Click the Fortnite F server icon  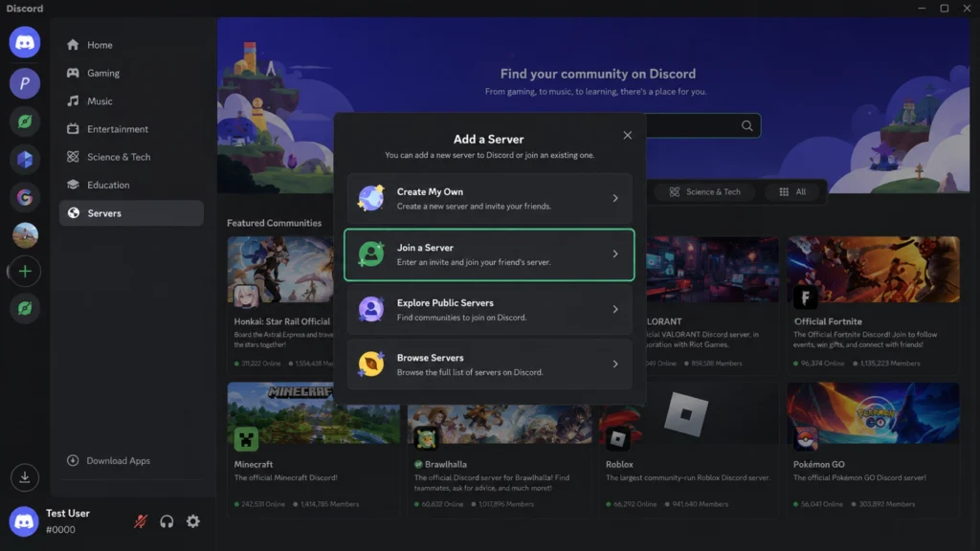pos(806,298)
